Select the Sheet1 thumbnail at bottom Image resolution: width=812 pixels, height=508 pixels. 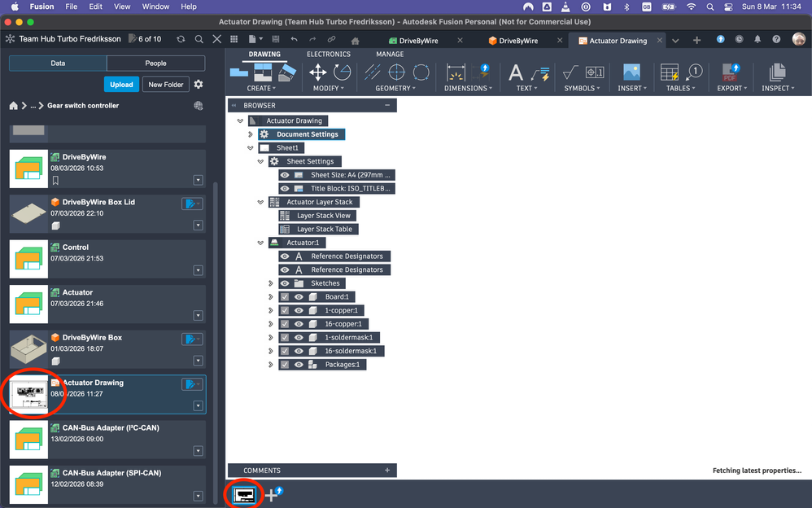pos(244,494)
